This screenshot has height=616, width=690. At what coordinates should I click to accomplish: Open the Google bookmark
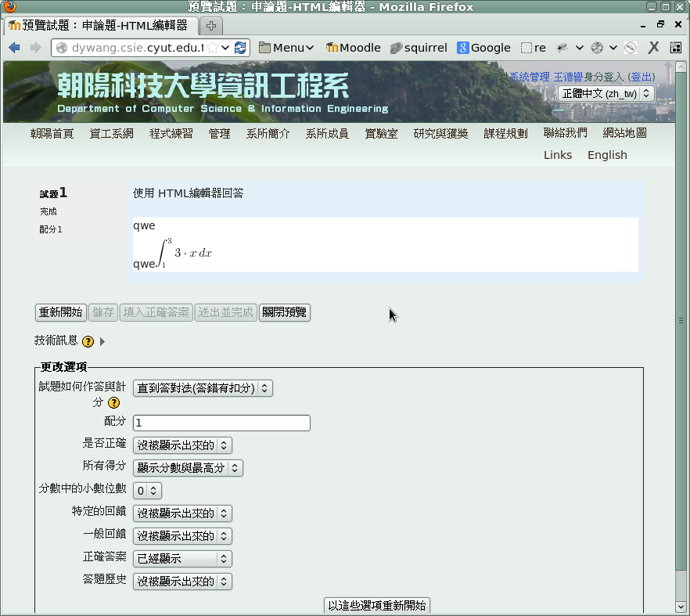(483, 48)
